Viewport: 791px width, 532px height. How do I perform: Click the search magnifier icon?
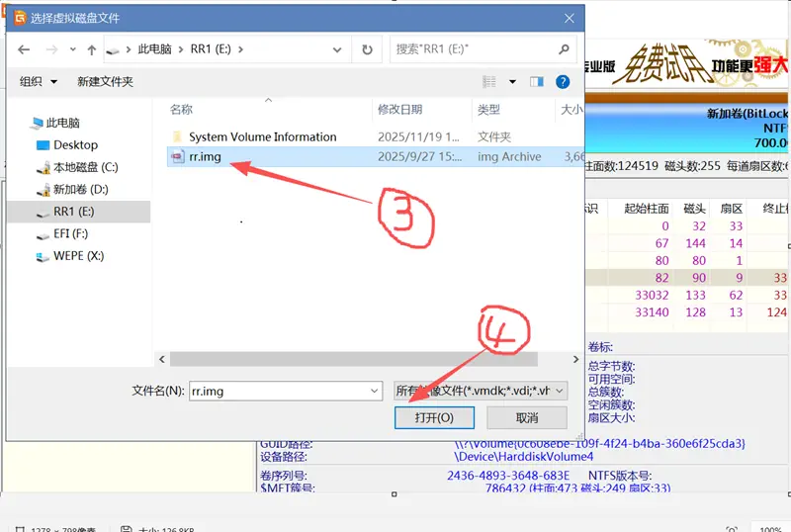coord(564,49)
